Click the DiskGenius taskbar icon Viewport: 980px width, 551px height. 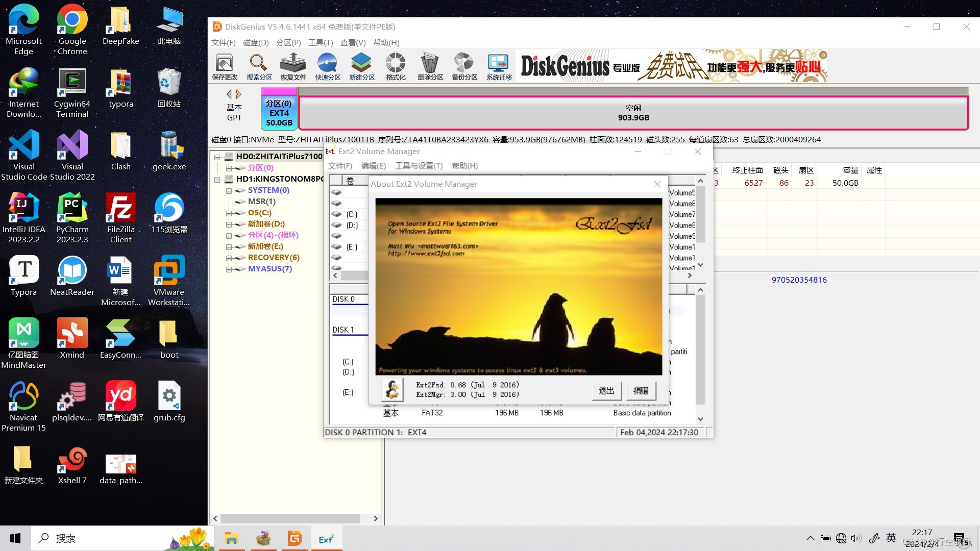[295, 539]
